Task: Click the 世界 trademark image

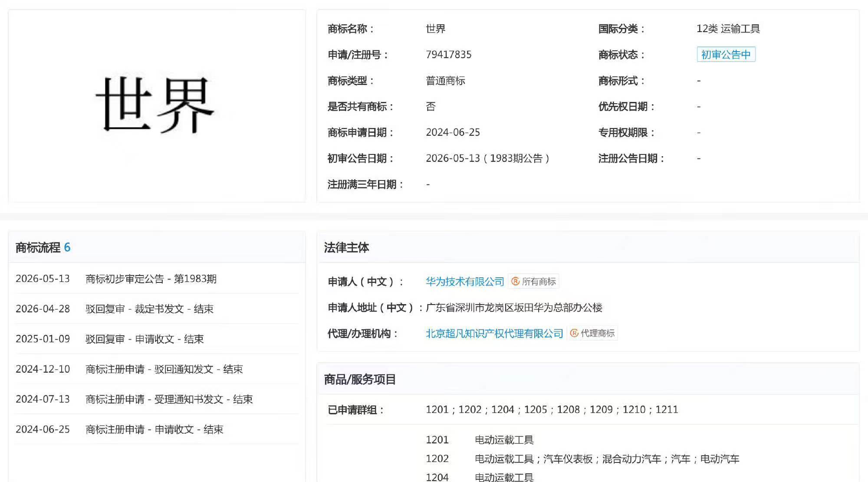Action: tap(155, 105)
